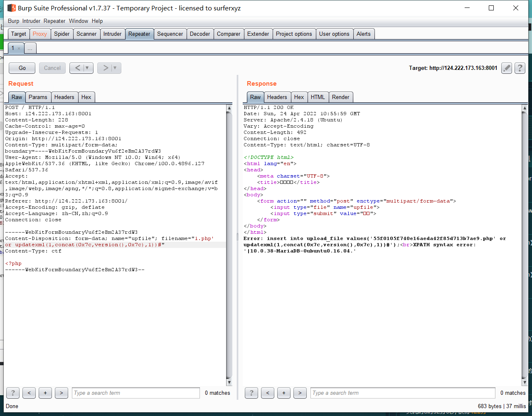Click request search next match arrow button
Viewport: 532px width, 416px height.
62,393
